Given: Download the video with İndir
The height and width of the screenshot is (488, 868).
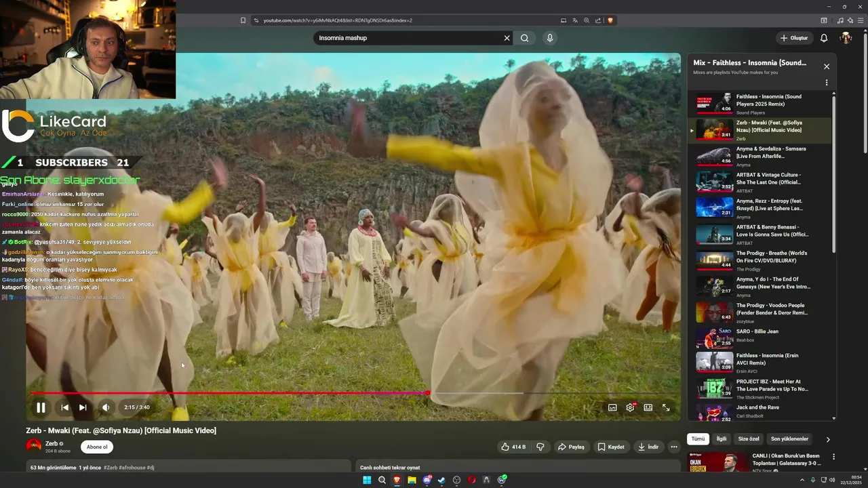Looking at the screenshot, I should pos(648,447).
